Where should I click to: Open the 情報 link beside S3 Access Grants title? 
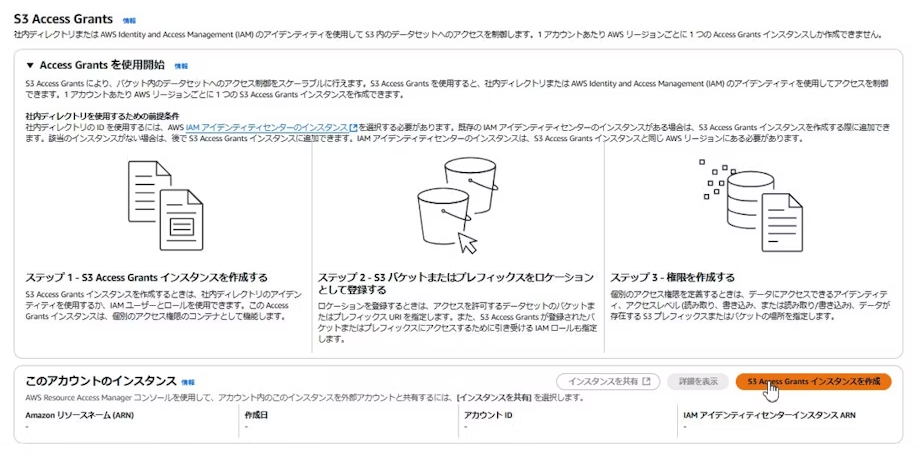(x=129, y=21)
